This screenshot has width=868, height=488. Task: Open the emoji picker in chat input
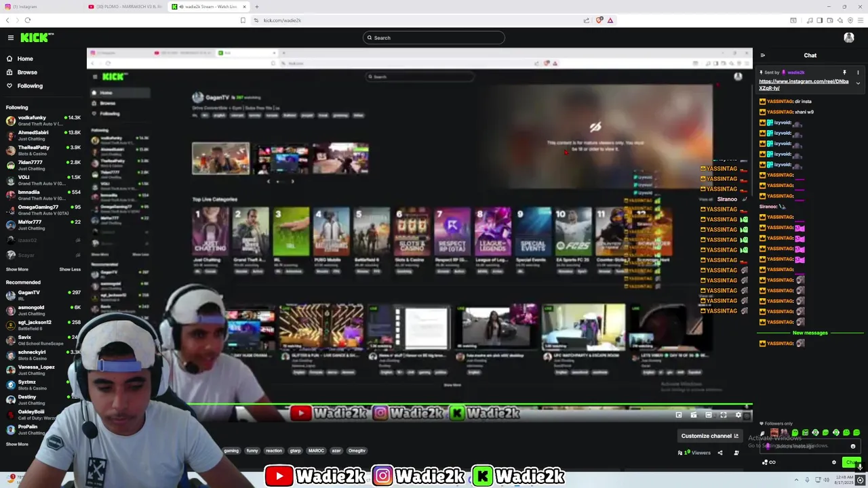click(x=853, y=446)
